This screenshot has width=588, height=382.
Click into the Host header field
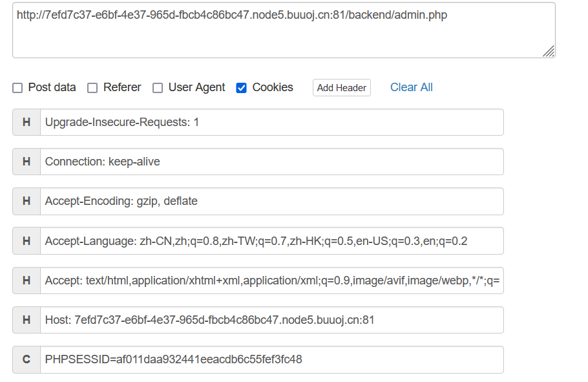click(271, 320)
